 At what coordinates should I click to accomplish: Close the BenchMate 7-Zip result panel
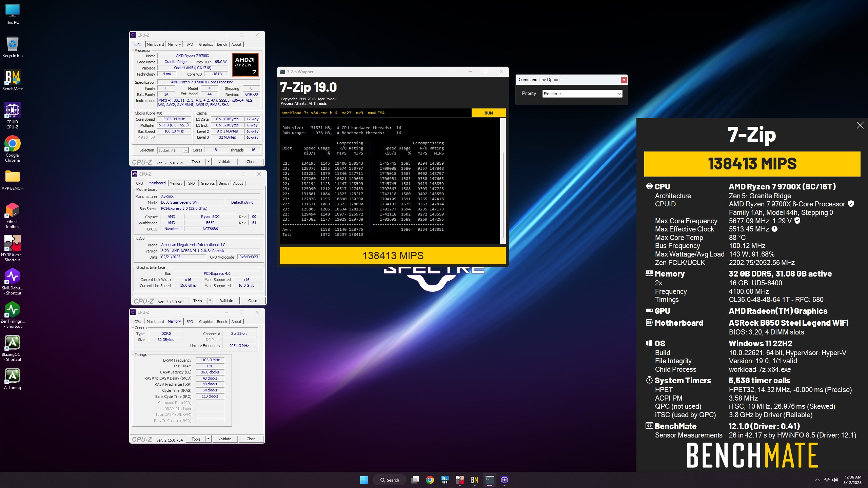click(860, 125)
